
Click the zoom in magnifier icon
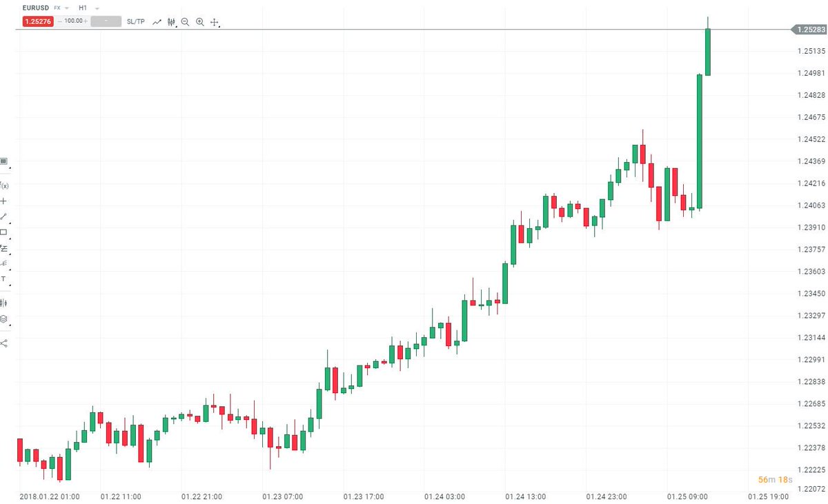pyautogui.click(x=200, y=22)
